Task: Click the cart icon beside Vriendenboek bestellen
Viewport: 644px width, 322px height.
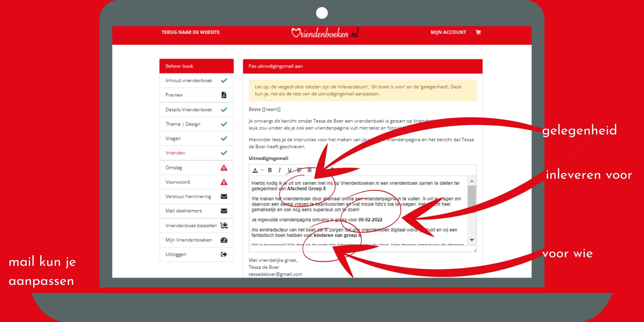Action: tap(224, 226)
